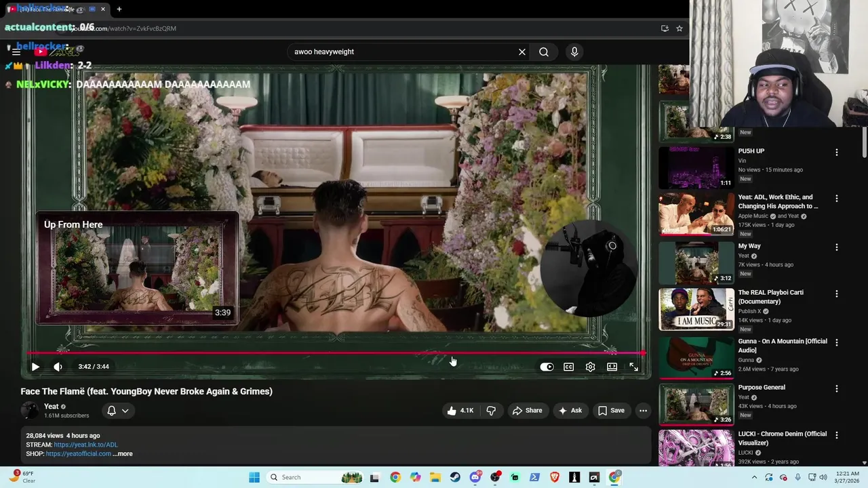Screen dimensions: 868x488
Task: Open the Brave browser taskbar icon
Action: tap(555, 477)
